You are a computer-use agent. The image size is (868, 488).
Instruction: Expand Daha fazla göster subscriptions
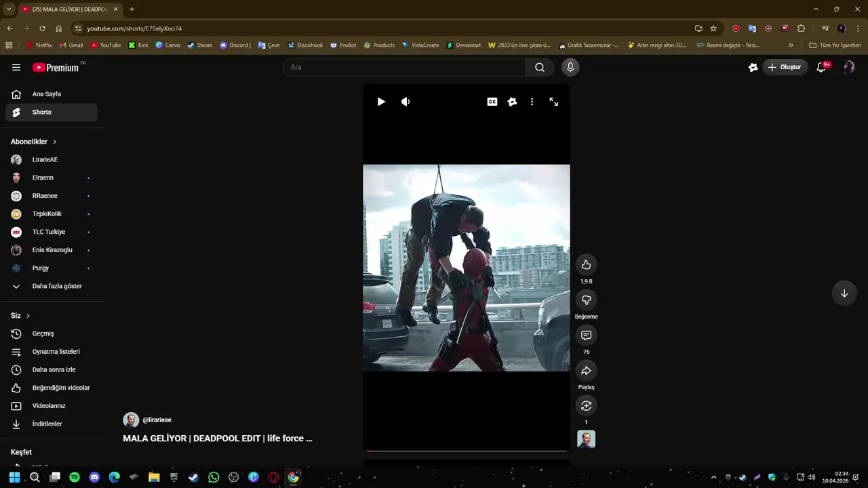[52, 286]
